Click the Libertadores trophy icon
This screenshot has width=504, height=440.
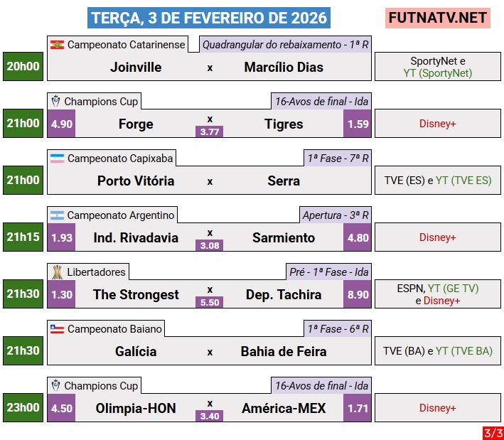coord(57,272)
